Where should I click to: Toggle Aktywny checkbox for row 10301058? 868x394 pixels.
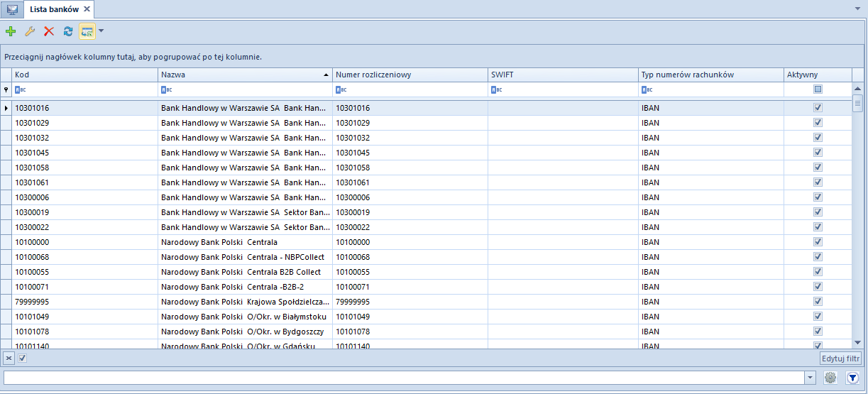[x=818, y=168]
